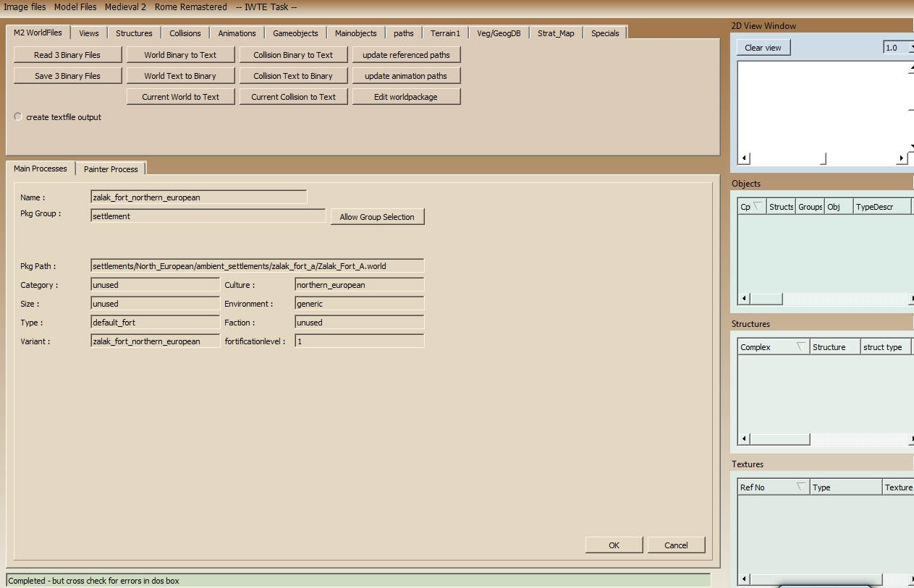Click the Variant field

156,341
